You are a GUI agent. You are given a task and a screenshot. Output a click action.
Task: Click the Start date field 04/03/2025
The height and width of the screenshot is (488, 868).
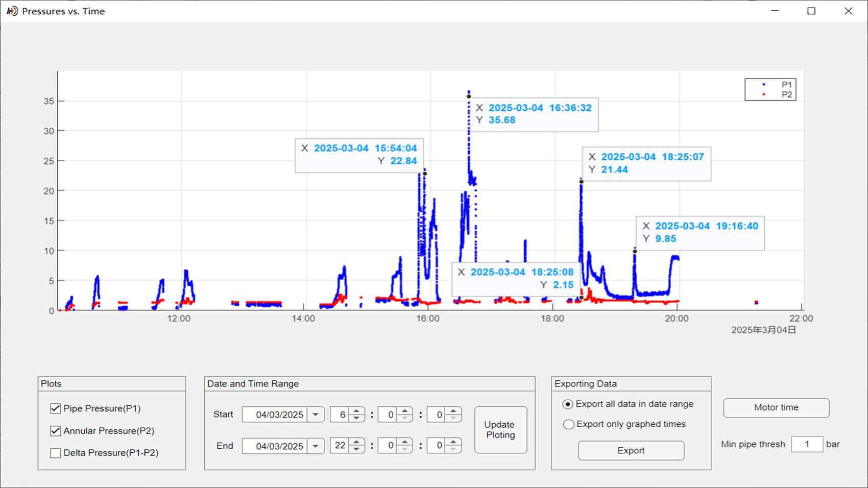tap(275, 414)
